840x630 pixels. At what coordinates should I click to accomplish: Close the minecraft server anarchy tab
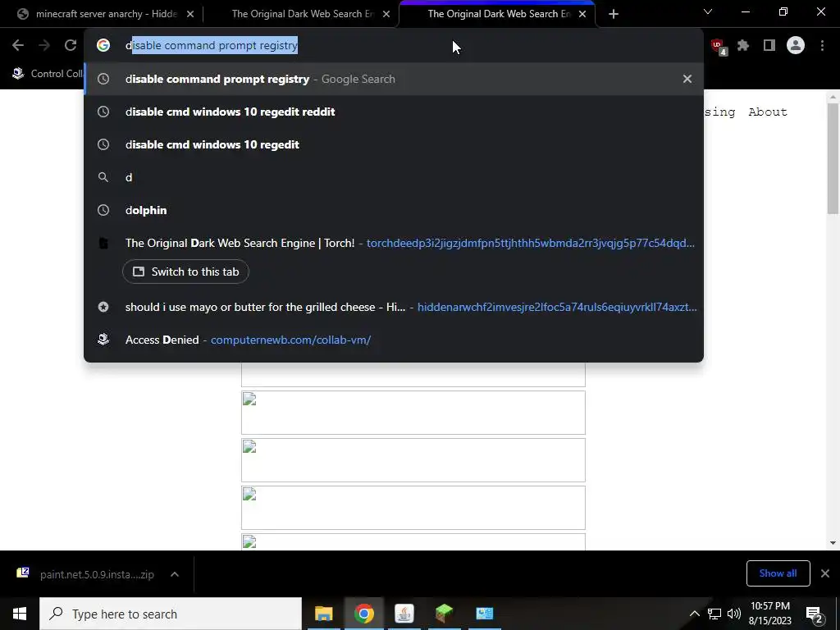pos(190,14)
